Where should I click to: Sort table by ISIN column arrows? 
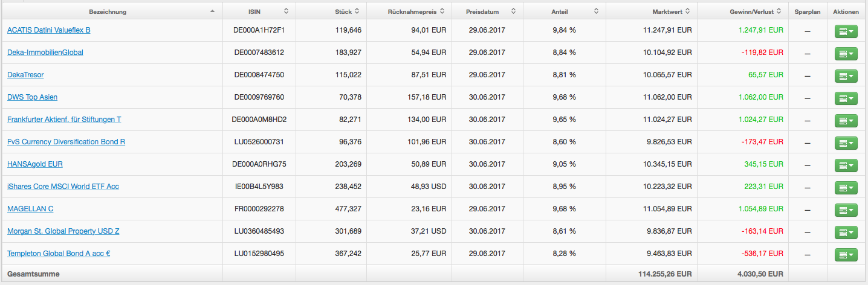point(286,11)
